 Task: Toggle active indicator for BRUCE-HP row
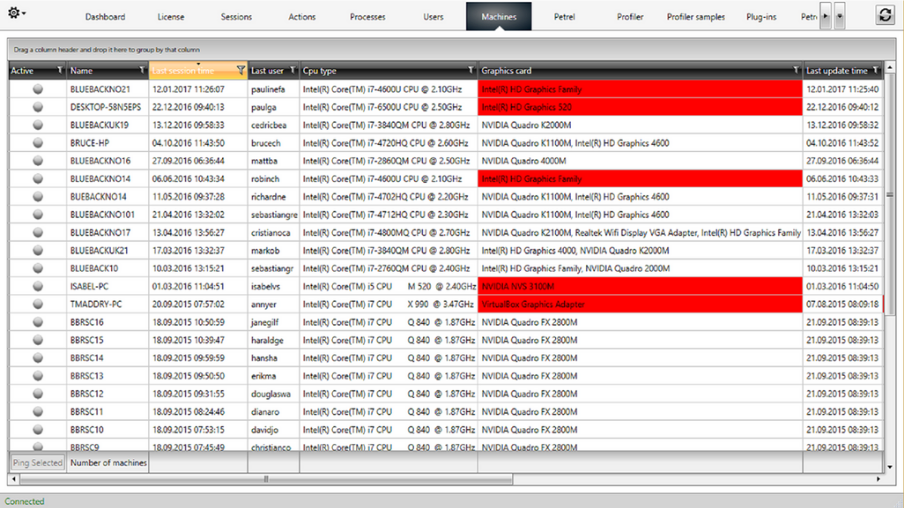(x=38, y=143)
